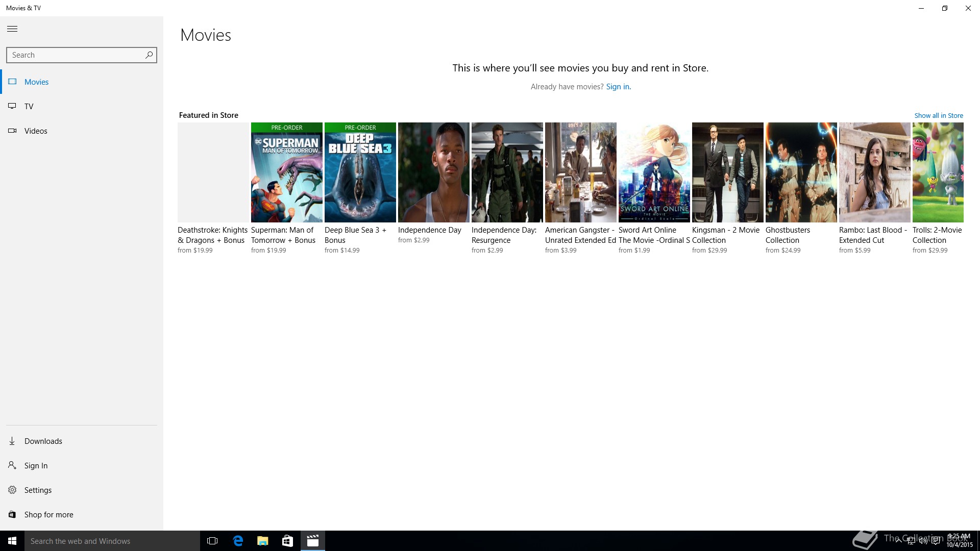Click the 'Independence Day' title with $2.99 price
Screen dimensions: 980x551
pyautogui.click(x=430, y=230)
